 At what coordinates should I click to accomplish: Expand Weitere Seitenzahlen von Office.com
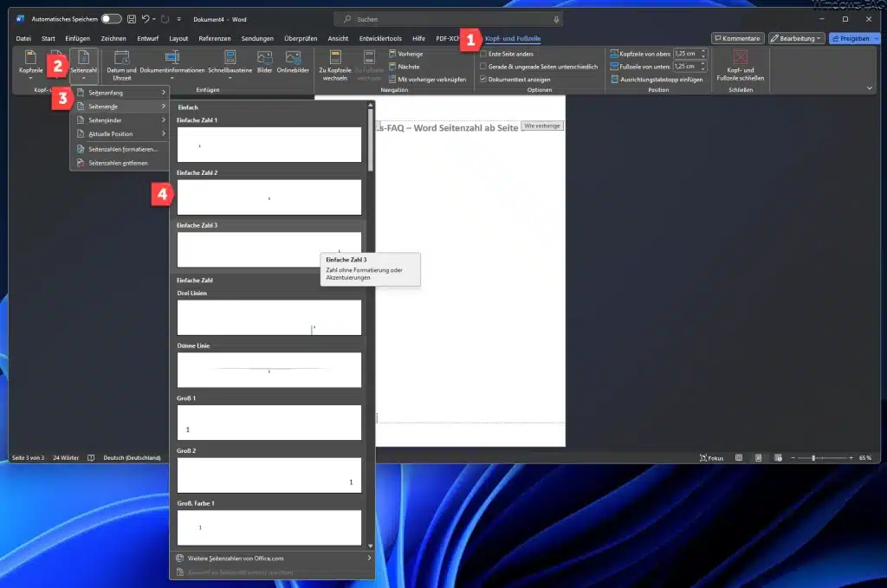pos(272,558)
